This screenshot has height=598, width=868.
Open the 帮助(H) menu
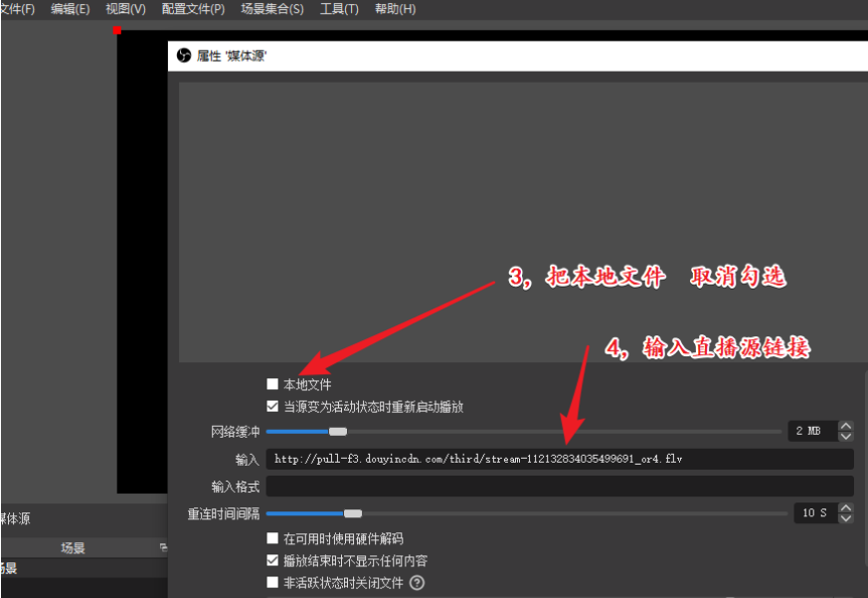click(x=395, y=9)
